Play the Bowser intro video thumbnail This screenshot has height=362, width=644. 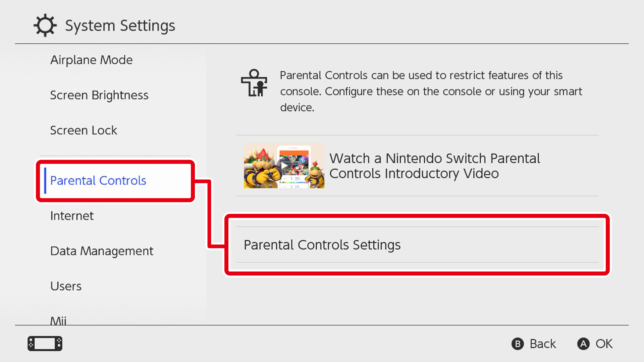tap(284, 166)
